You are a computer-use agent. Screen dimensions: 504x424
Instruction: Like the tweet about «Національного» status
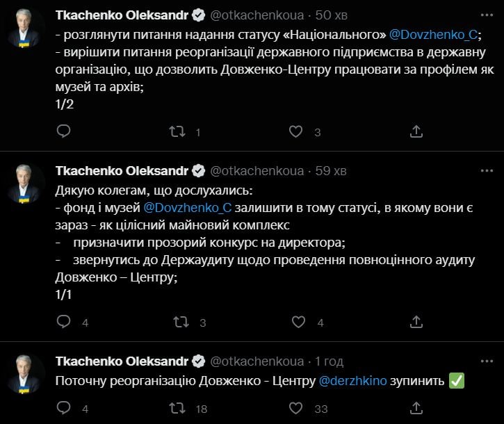296,131
